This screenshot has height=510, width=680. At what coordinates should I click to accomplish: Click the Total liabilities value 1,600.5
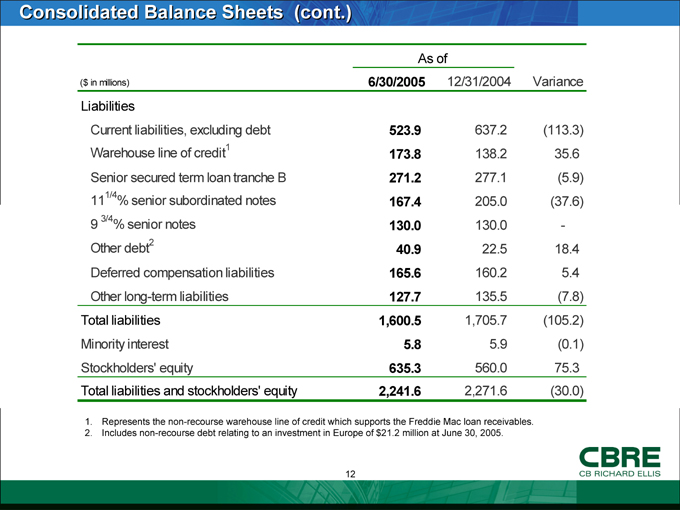400,321
